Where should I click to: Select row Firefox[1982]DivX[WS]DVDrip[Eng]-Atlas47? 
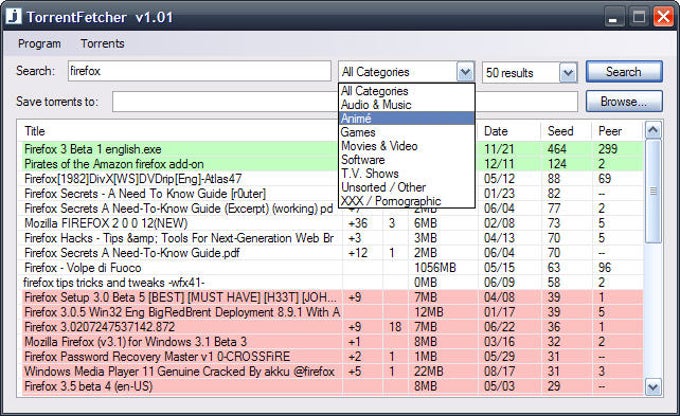pyautogui.click(x=332, y=179)
